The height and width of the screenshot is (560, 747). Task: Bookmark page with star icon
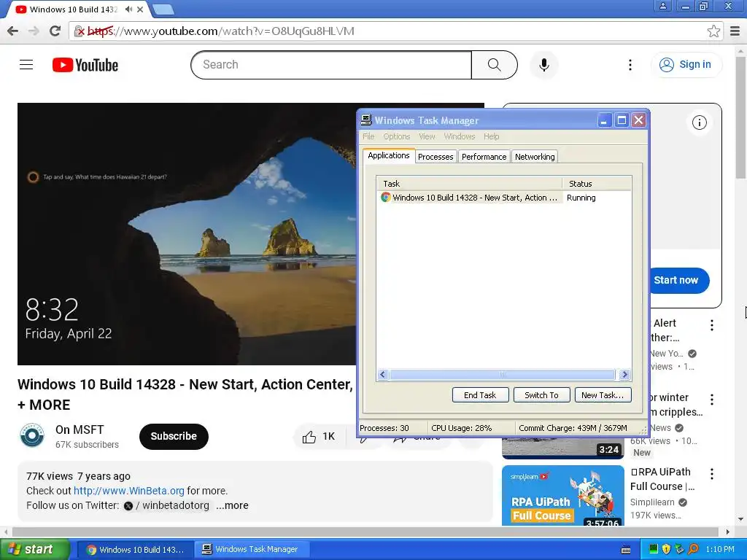[713, 31]
